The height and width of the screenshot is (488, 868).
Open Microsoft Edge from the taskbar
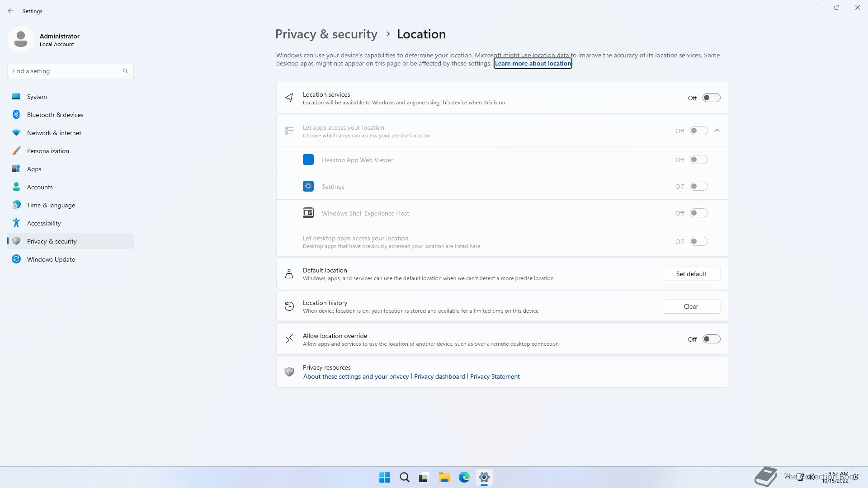tap(464, 477)
